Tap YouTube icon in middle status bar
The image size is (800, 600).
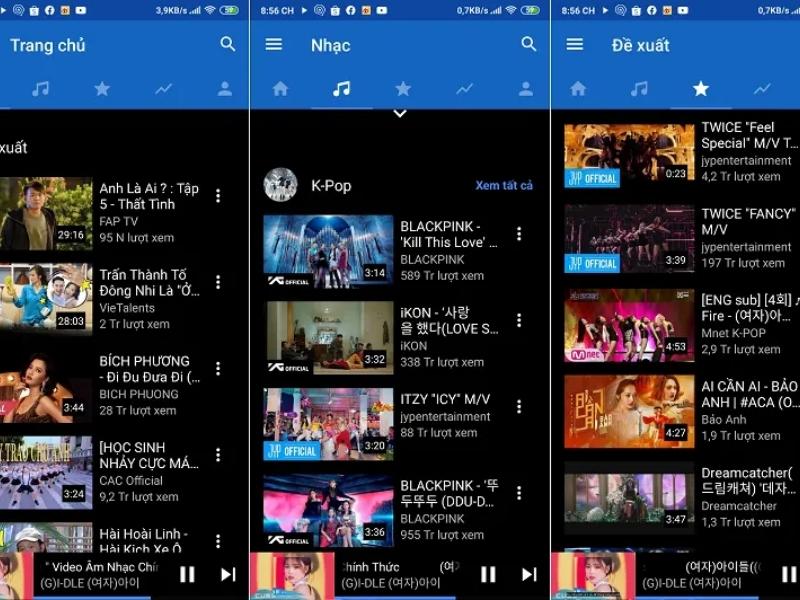coord(382,10)
